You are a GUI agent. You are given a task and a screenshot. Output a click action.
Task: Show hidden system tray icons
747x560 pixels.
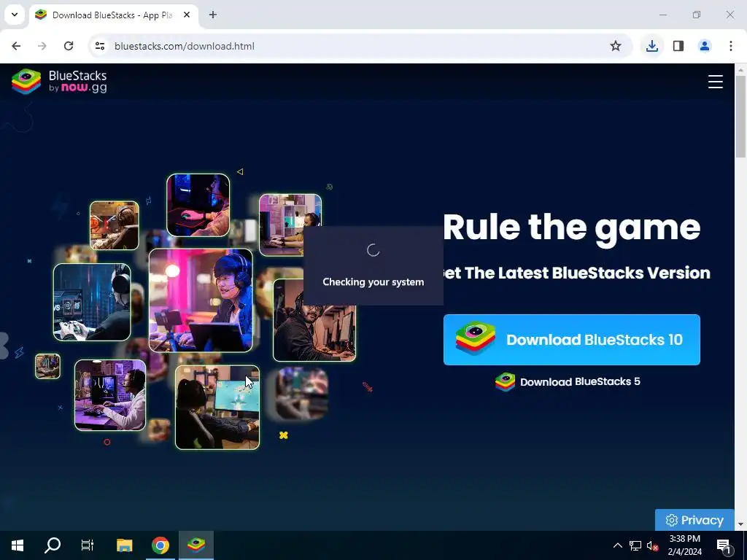click(x=617, y=545)
